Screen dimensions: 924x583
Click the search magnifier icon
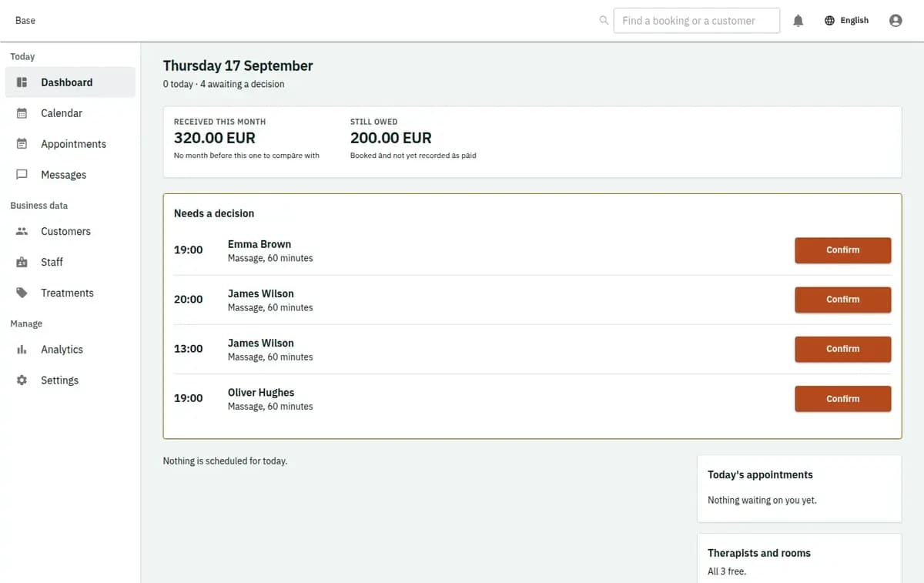pyautogui.click(x=604, y=21)
